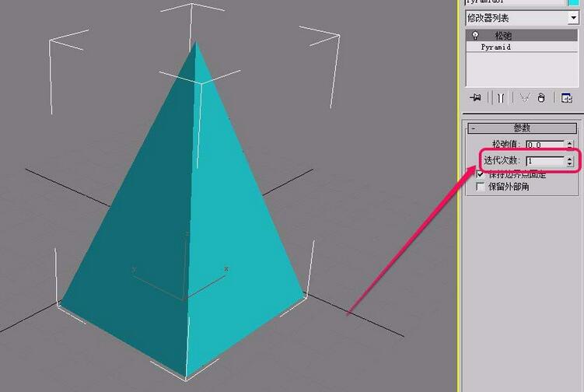Click the 松弛值 input field

click(545, 145)
